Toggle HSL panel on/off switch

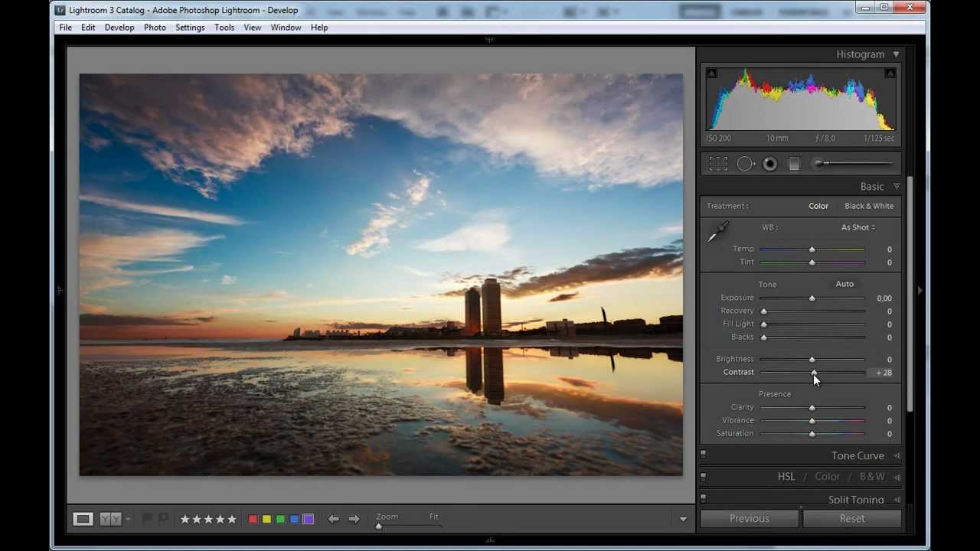[x=703, y=476]
